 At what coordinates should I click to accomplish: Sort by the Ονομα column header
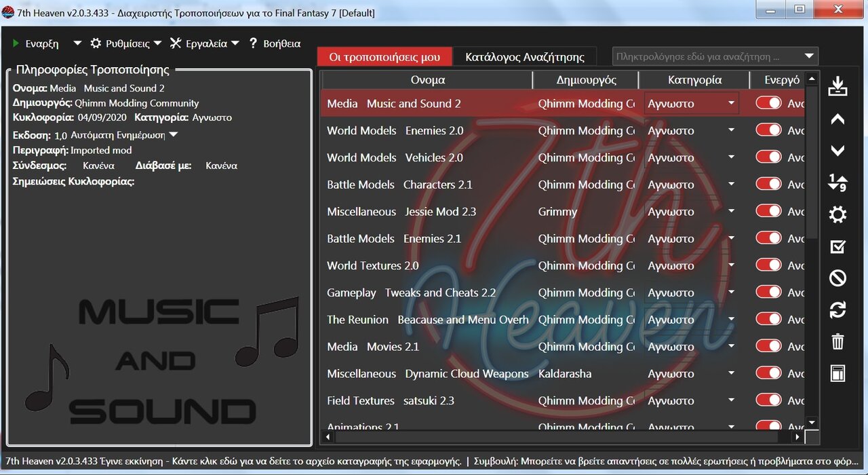pyautogui.click(x=427, y=79)
